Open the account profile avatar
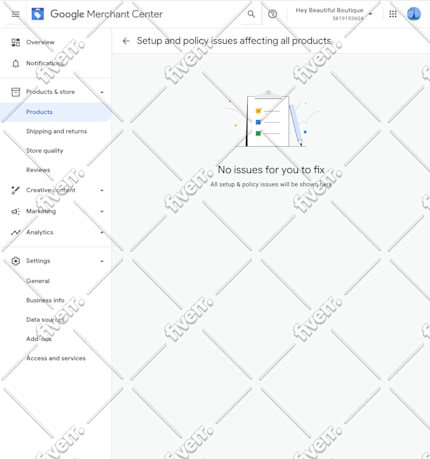This screenshot has height=459, width=430. (414, 14)
